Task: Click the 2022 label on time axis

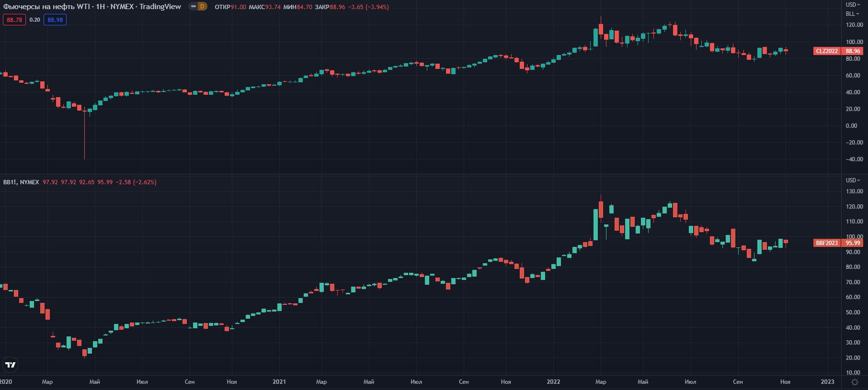Action: [x=553, y=382]
